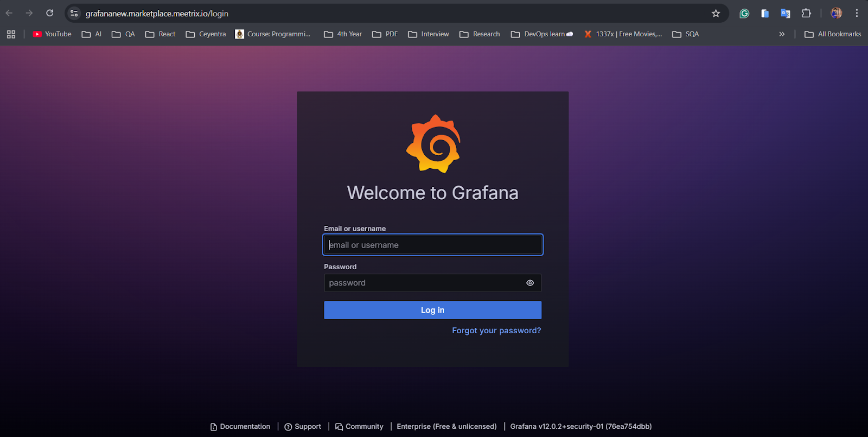The width and height of the screenshot is (868, 437).
Task: Click the Welcome to Grafana heading
Action: [x=433, y=193]
